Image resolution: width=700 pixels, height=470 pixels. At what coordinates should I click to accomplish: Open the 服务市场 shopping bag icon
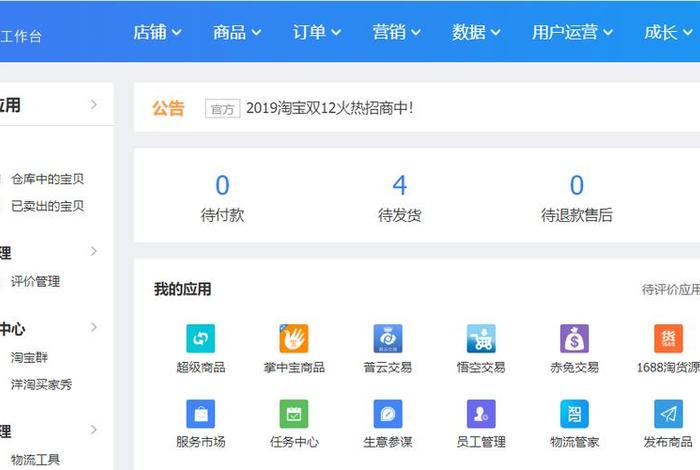200,414
